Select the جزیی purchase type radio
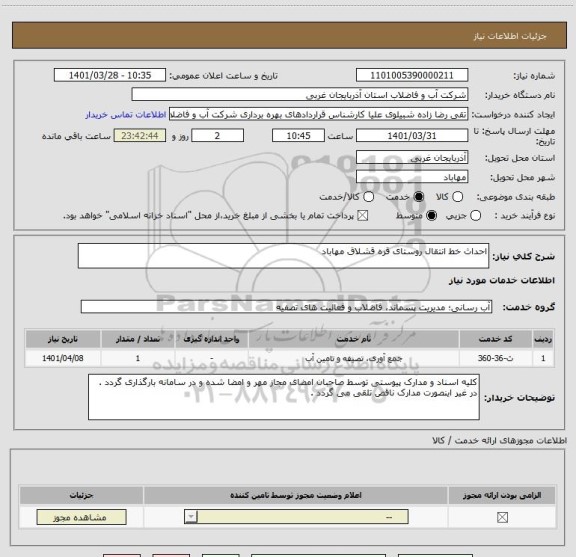 [475, 216]
